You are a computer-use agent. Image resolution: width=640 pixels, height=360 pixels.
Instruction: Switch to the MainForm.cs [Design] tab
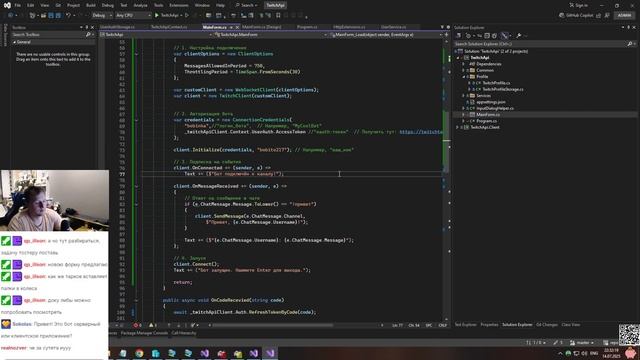(x=262, y=27)
